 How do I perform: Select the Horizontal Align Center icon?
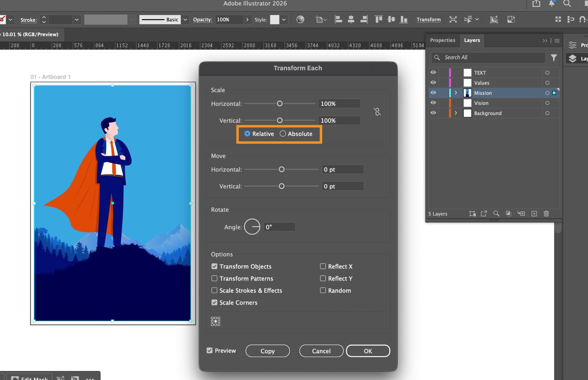coord(351,19)
